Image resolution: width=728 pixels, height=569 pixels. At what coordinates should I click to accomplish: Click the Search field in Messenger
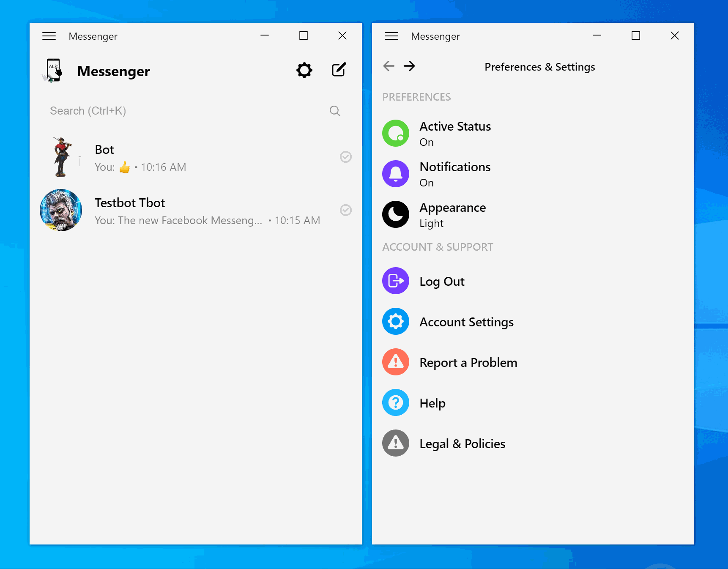(x=169, y=111)
